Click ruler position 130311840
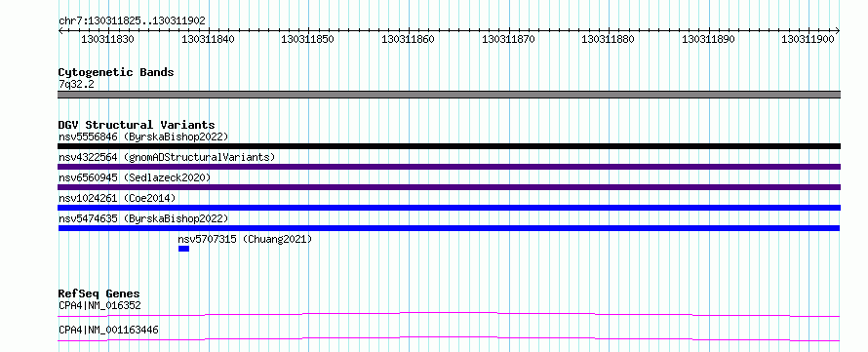The height and width of the screenshot is (352, 868). point(208,39)
